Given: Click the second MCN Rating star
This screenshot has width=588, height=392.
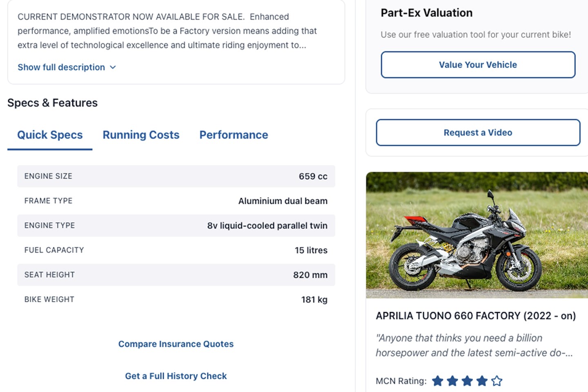Looking at the screenshot, I should pyautogui.click(x=452, y=381).
